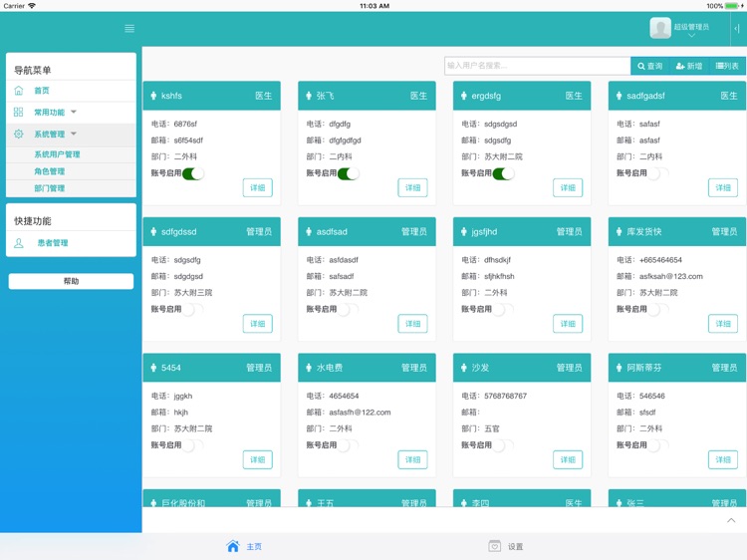Click the username search input field

tap(538, 66)
